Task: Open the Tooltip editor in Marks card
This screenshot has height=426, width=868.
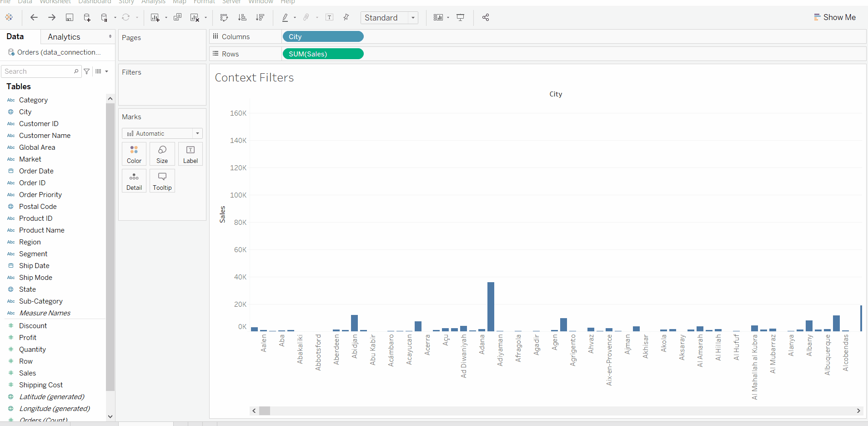Action: [x=162, y=181]
